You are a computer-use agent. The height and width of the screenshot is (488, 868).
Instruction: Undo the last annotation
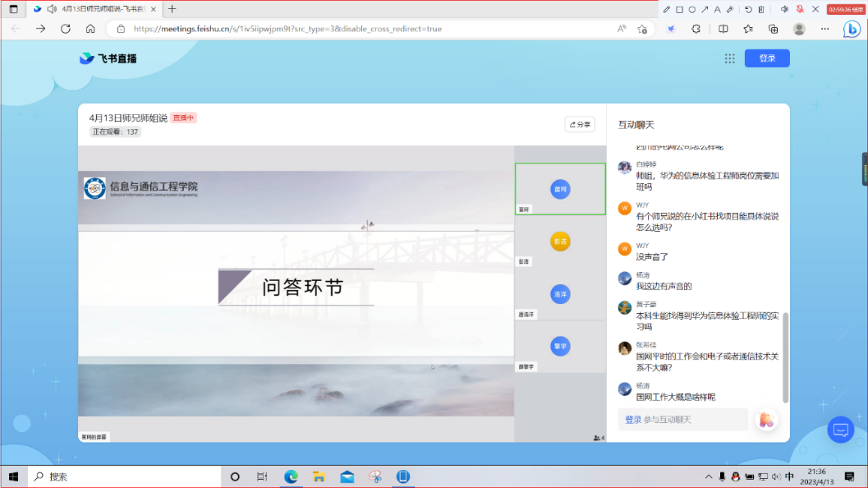[x=748, y=9]
